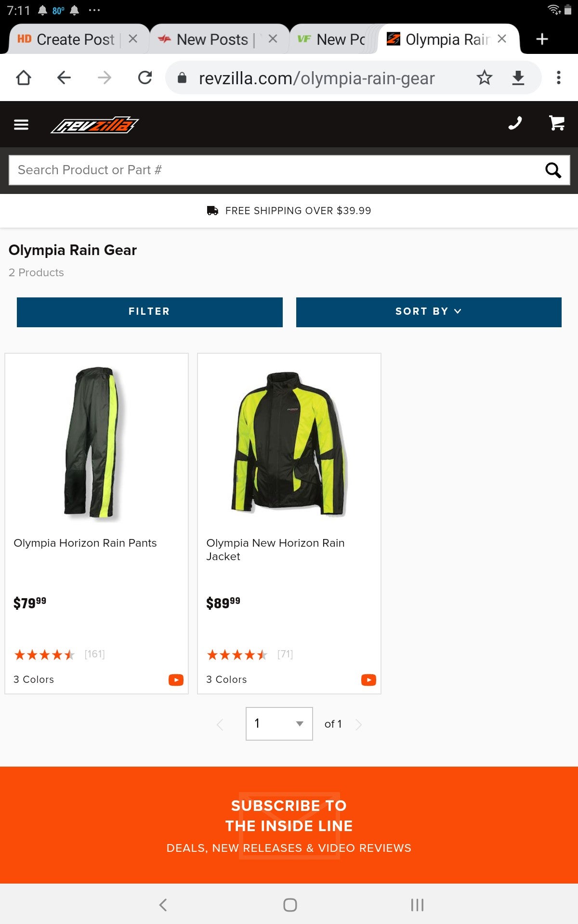Tap the Android back navigation button
This screenshot has height=924, width=578.
point(163,905)
